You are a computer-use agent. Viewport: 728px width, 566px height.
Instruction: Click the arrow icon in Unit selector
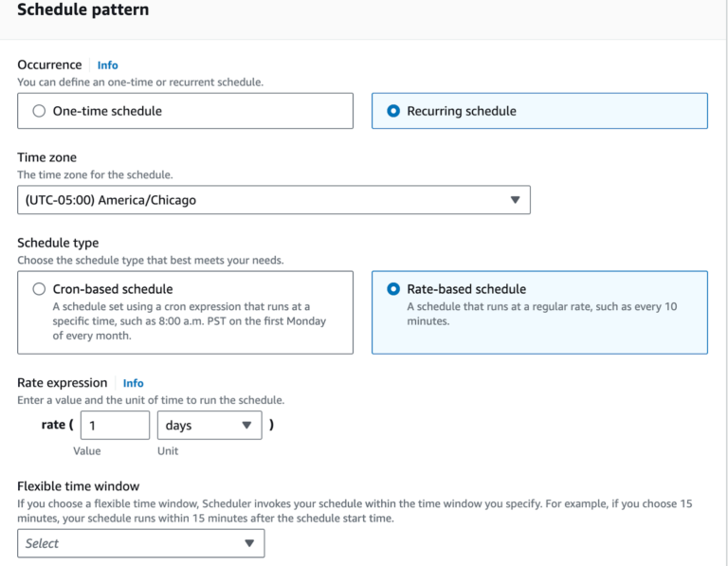(x=246, y=426)
